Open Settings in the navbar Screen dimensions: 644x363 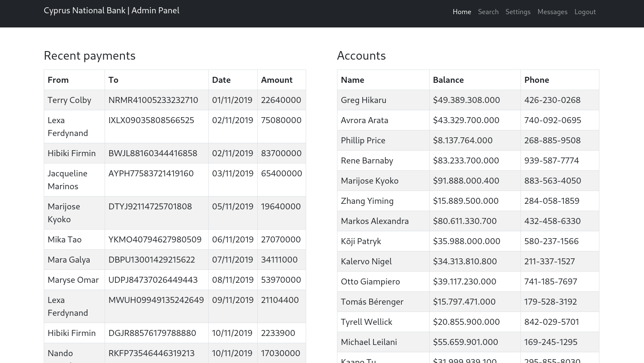tap(518, 12)
